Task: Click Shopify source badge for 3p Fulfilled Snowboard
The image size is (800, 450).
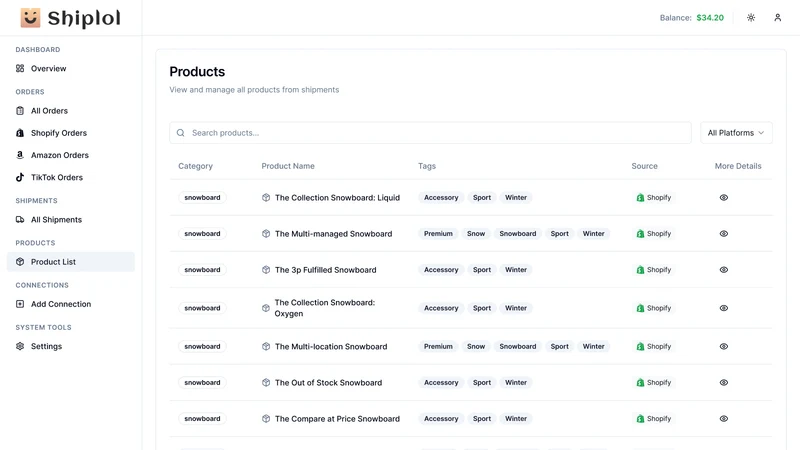Action: (x=654, y=270)
